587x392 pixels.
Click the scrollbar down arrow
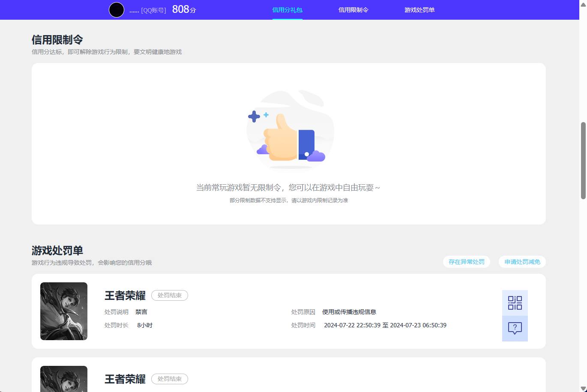click(583, 388)
